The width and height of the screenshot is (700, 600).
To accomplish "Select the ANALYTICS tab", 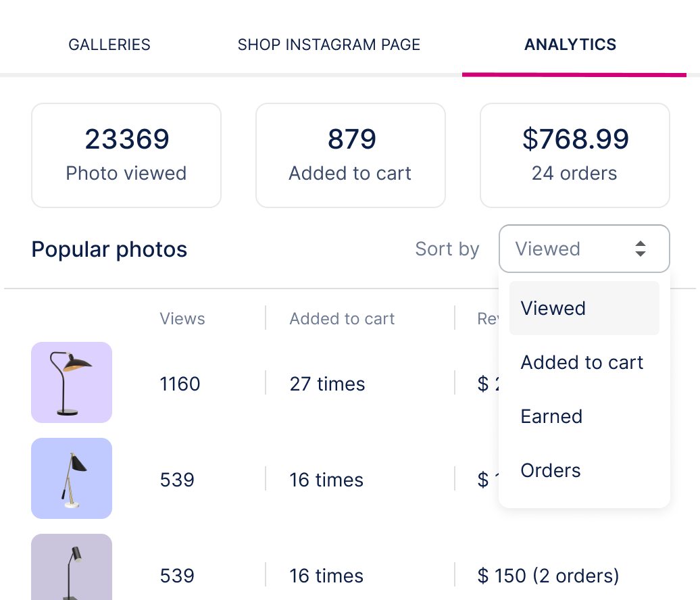I will [x=570, y=45].
